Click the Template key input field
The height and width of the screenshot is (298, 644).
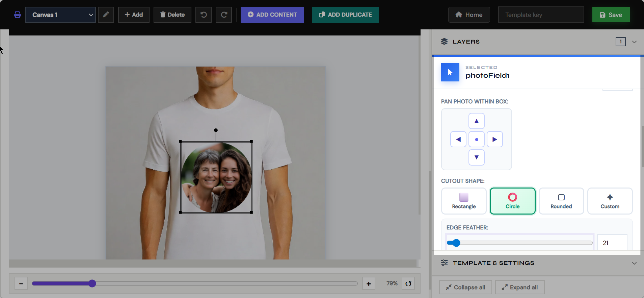click(x=541, y=15)
